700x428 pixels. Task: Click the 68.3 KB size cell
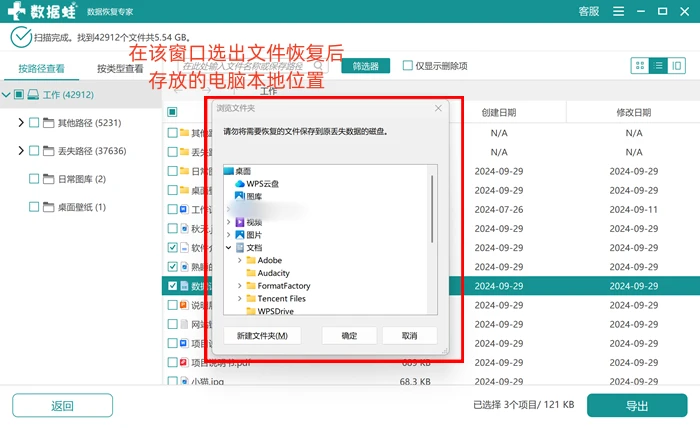415,381
